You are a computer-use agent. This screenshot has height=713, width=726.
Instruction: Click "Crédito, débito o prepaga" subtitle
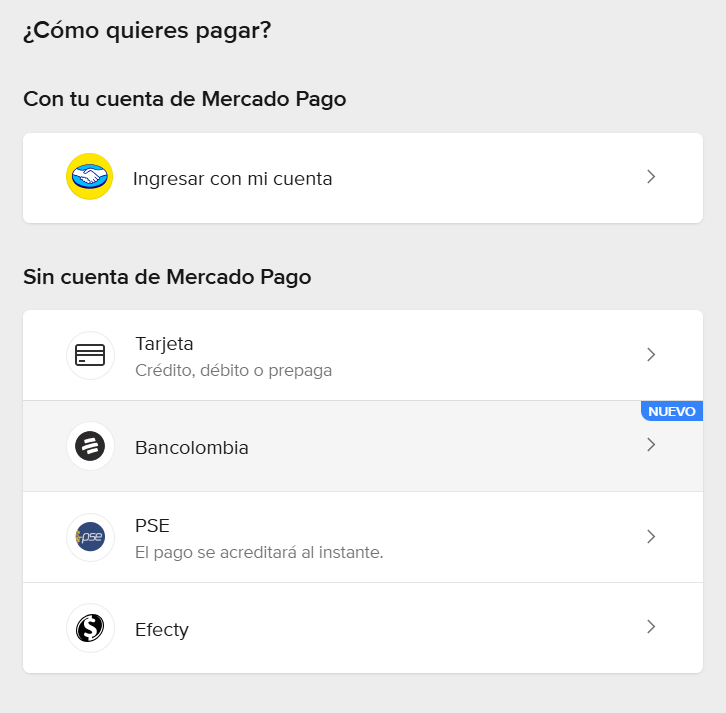click(233, 370)
